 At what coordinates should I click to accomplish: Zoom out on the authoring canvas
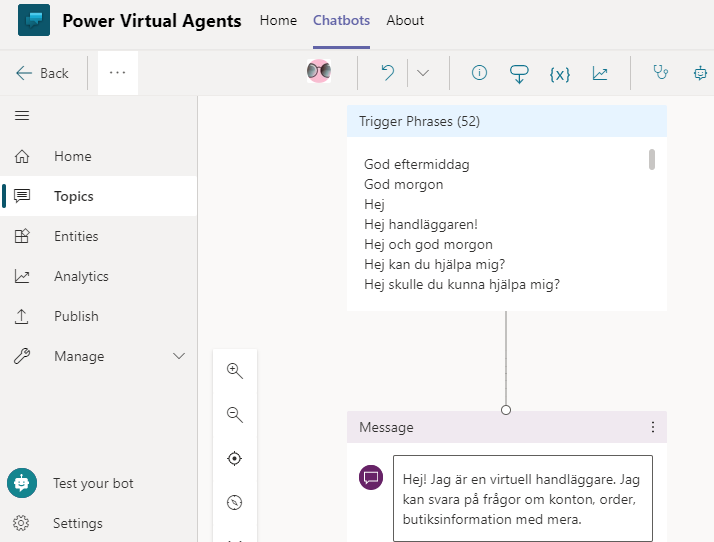coord(235,414)
